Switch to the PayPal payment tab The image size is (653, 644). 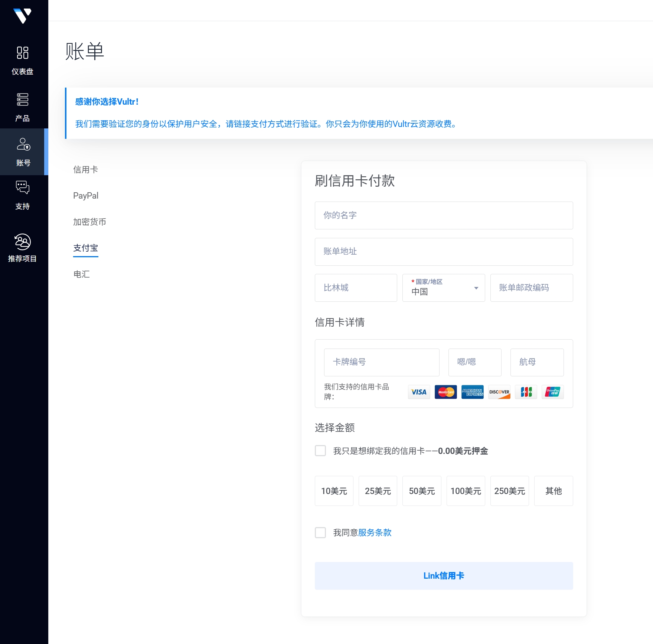pyautogui.click(x=86, y=196)
